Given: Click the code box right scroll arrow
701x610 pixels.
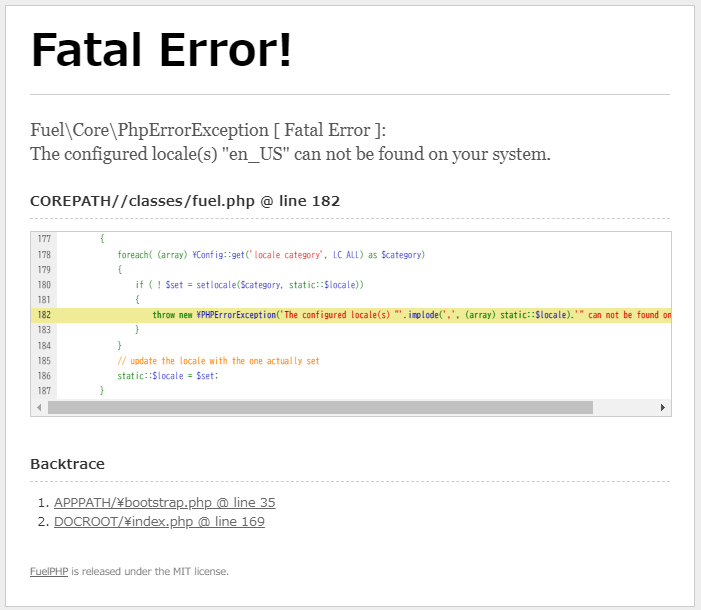Looking at the screenshot, I should pos(663,407).
